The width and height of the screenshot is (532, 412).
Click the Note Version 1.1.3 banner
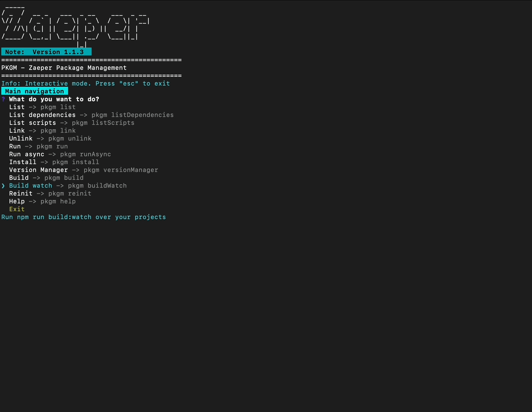pyautogui.click(x=46, y=52)
